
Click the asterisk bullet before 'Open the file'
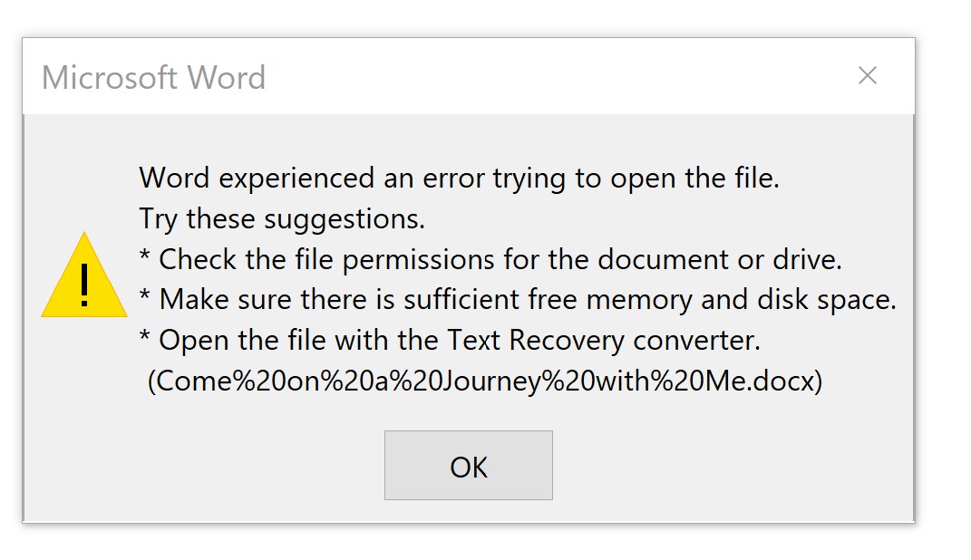144,336
